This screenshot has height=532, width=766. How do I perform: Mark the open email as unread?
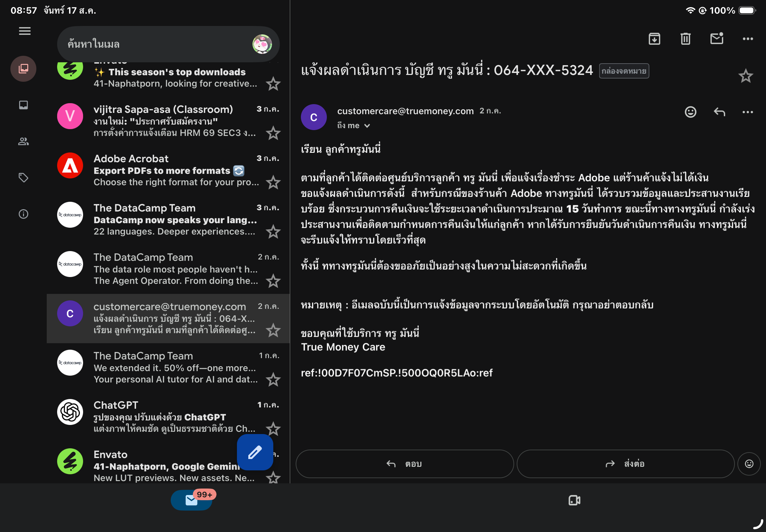[717, 39]
